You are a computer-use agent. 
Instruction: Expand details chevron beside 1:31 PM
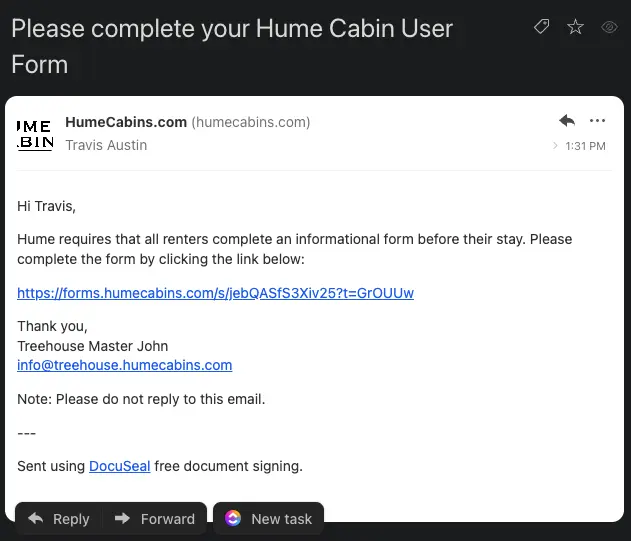[x=556, y=146]
